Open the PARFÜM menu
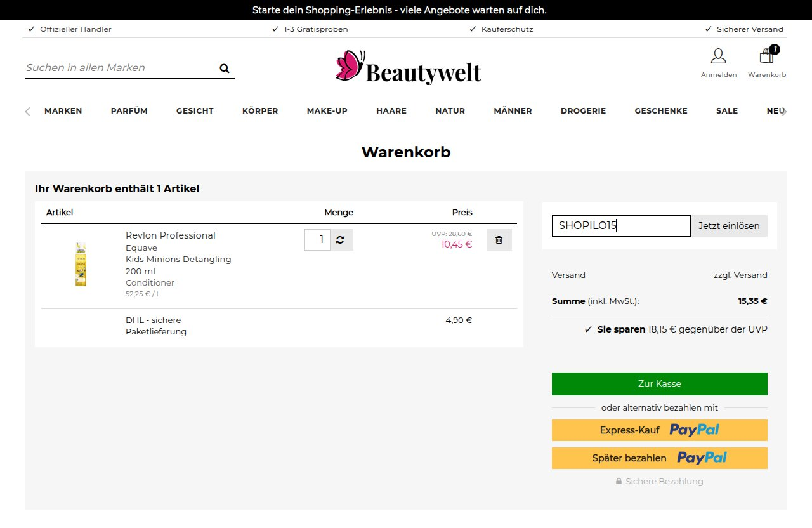 click(129, 111)
